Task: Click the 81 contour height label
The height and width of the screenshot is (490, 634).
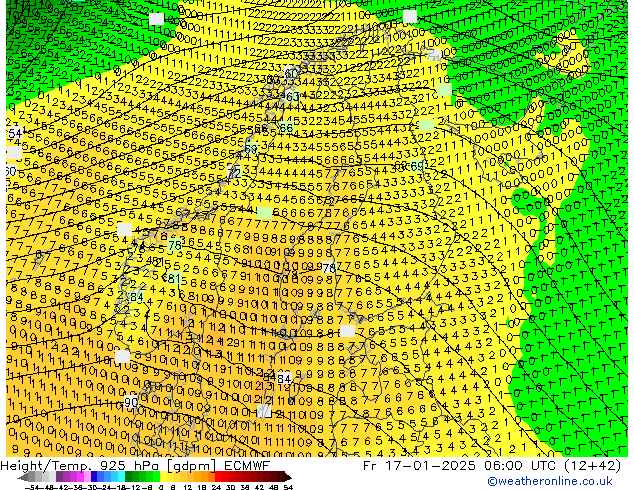Action: coord(174,279)
